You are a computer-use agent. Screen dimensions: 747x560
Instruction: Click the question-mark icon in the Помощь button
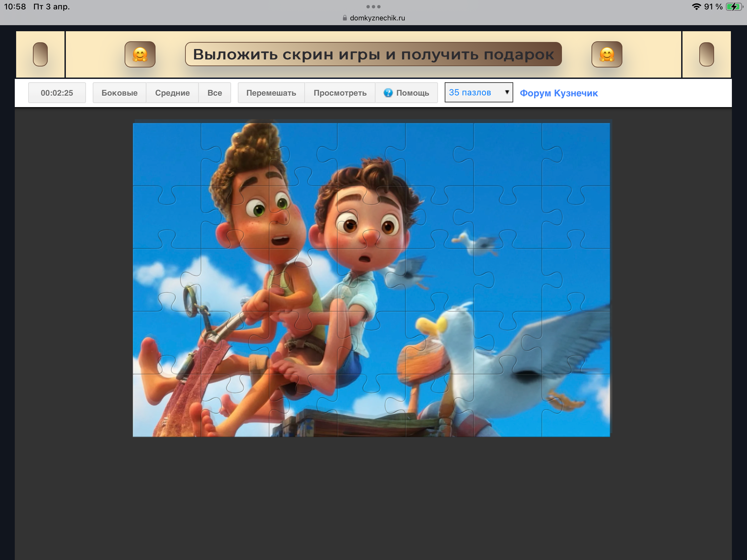point(388,93)
